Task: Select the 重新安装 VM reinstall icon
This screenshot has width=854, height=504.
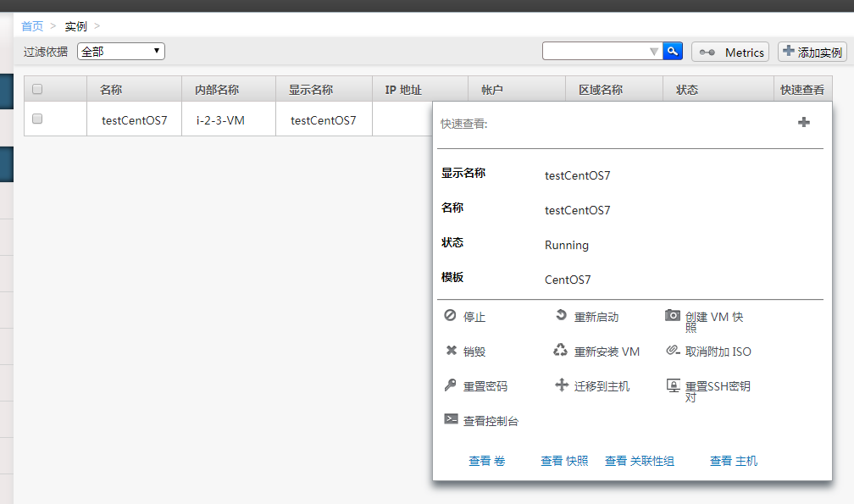Action: (x=560, y=350)
